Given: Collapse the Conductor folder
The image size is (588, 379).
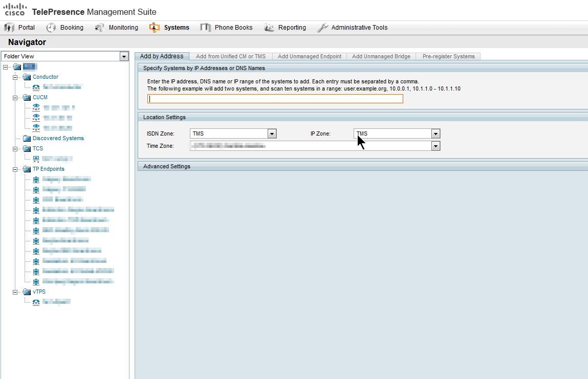Looking at the screenshot, I should [15, 77].
